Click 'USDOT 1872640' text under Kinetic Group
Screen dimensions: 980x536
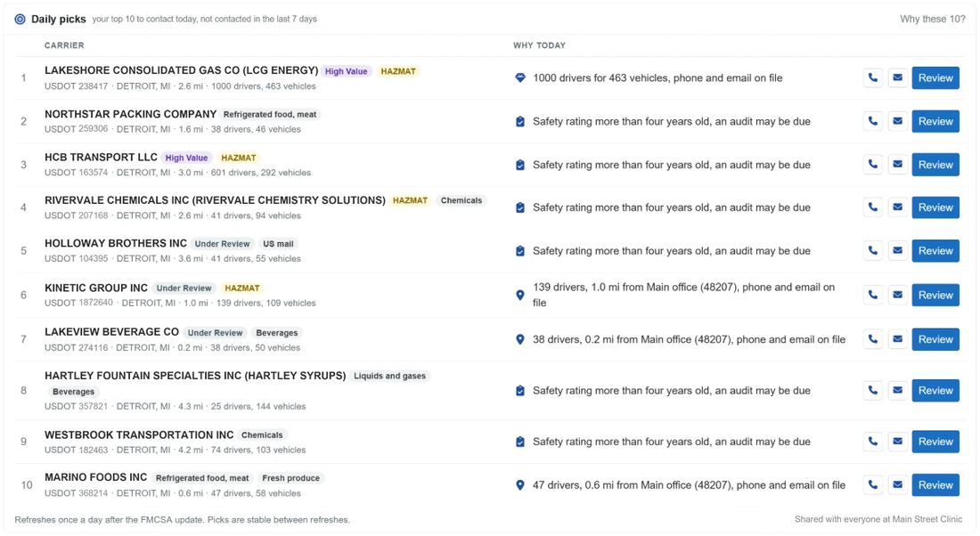pyautogui.click(x=78, y=303)
